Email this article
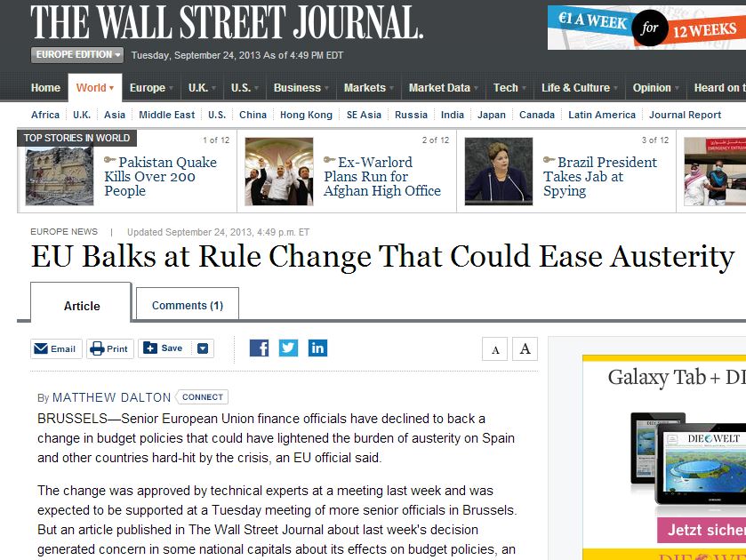 (x=55, y=348)
